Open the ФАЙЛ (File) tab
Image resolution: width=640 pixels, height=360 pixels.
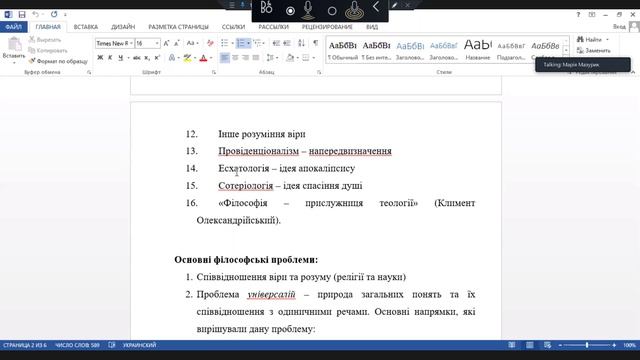[x=14, y=27]
